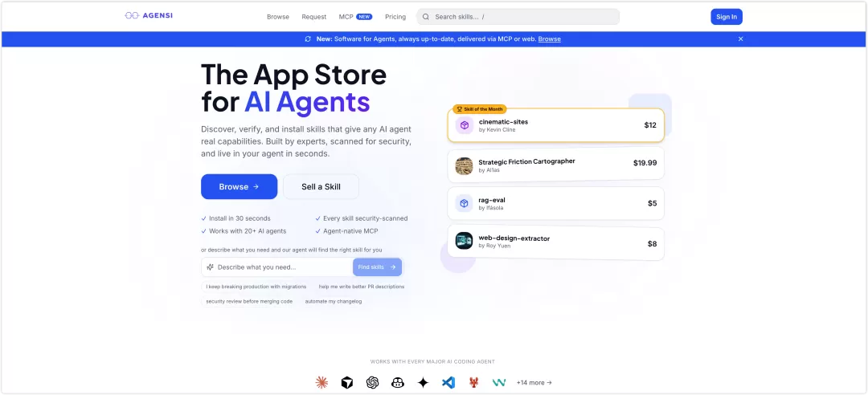Screen dimensions: 868x395
Task: Click the cinematic-sites purple cube icon
Action: (x=464, y=125)
